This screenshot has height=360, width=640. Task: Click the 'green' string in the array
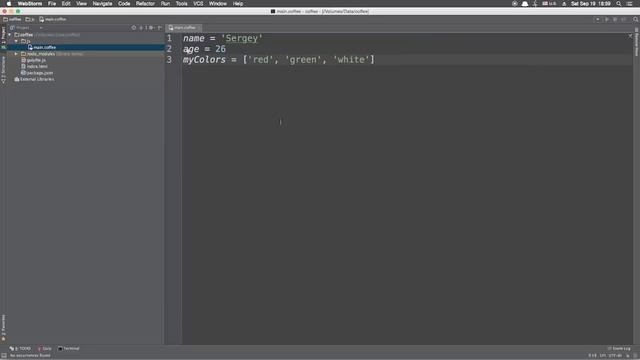click(x=303, y=60)
